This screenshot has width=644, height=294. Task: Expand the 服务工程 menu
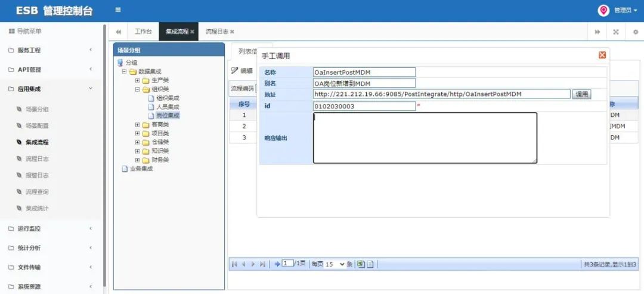(51, 51)
